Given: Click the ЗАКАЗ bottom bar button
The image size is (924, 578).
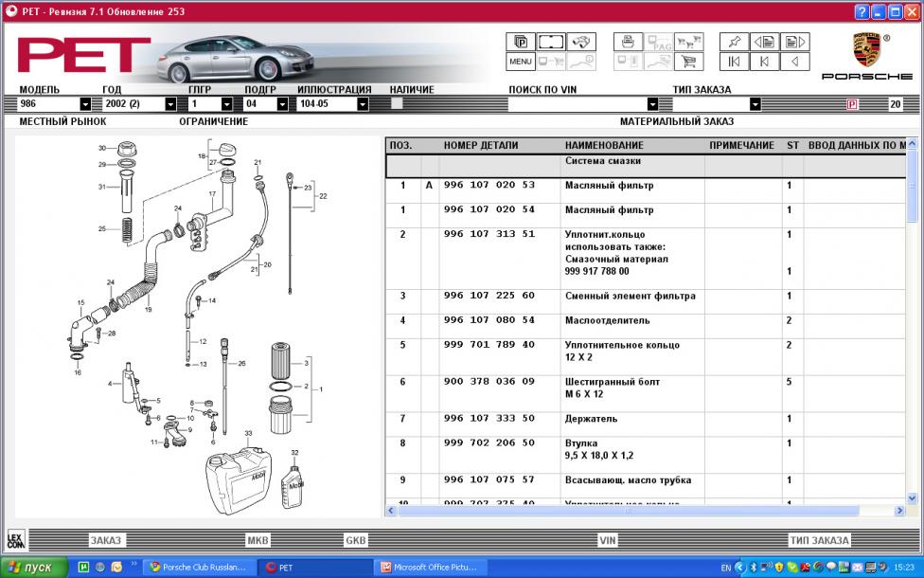Looking at the screenshot, I should click(105, 540).
